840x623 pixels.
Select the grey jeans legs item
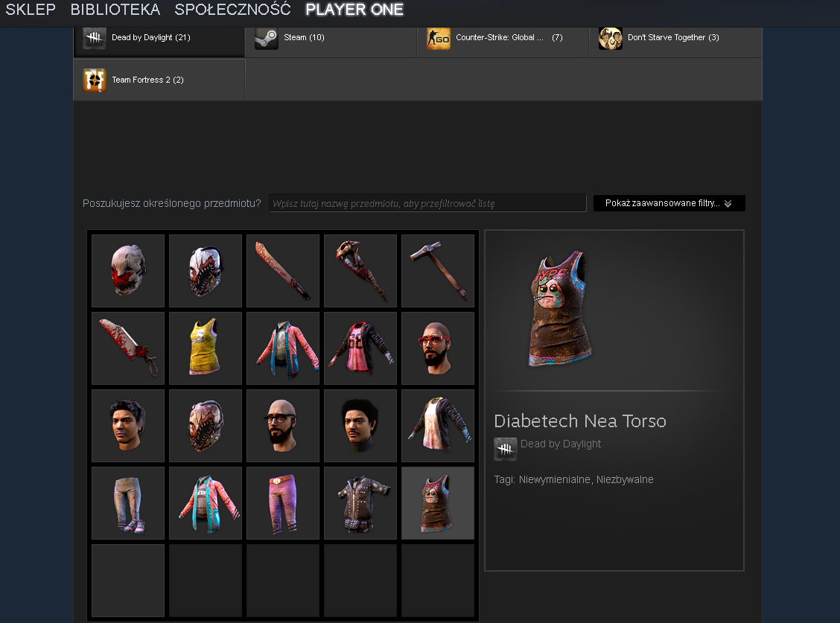pos(128,503)
